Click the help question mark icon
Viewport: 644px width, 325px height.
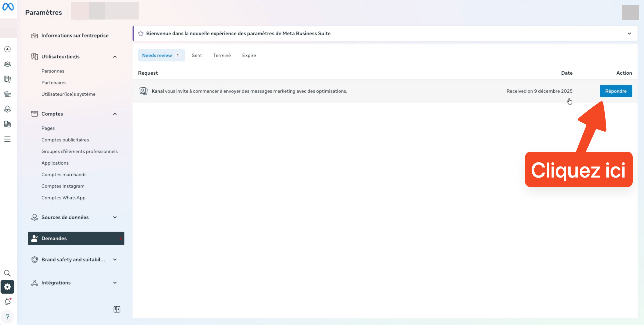pos(7,316)
